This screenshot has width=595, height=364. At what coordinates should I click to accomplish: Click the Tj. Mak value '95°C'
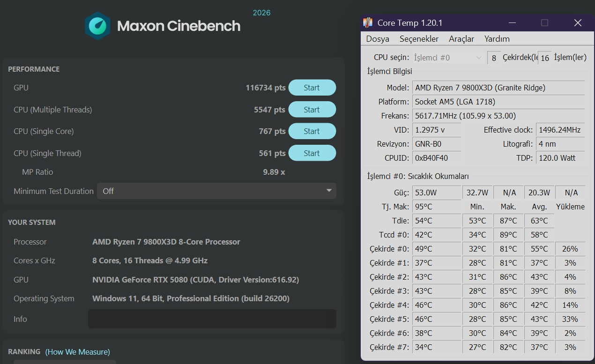click(x=437, y=207)
